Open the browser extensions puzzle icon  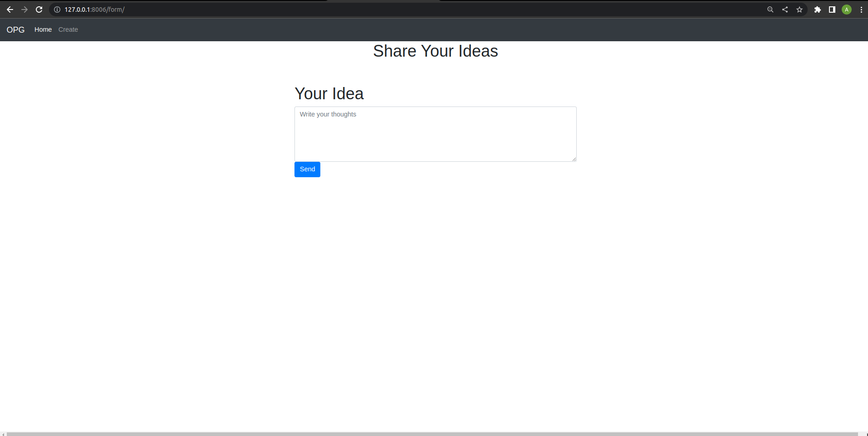pos(817,9)
